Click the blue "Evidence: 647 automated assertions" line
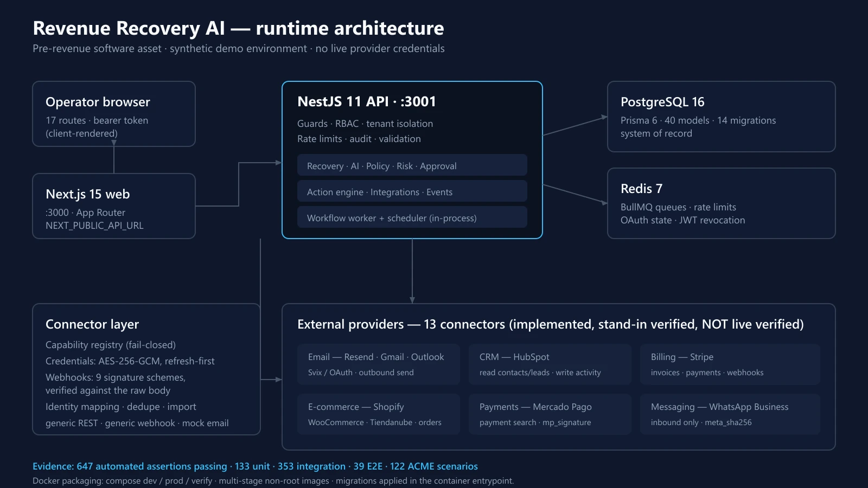Screen dimensions: 868x488 [x=255, y=466]
